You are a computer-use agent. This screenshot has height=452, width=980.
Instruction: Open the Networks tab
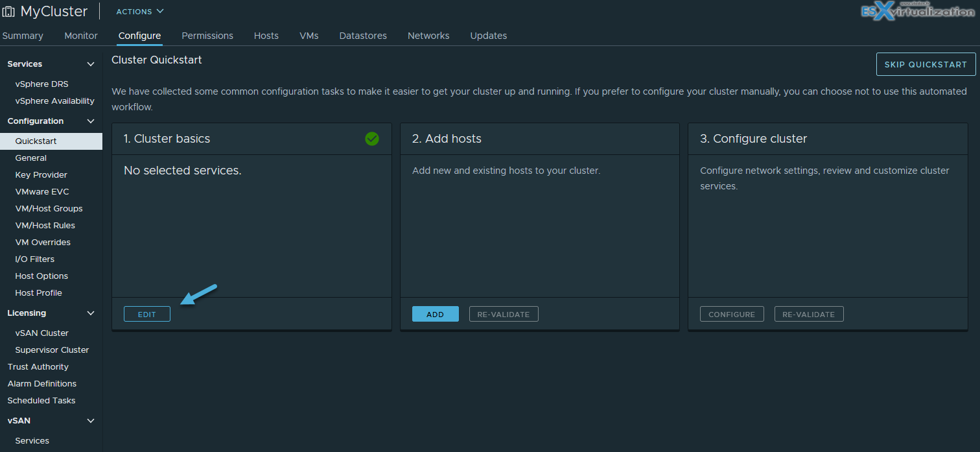pos(428,36)
